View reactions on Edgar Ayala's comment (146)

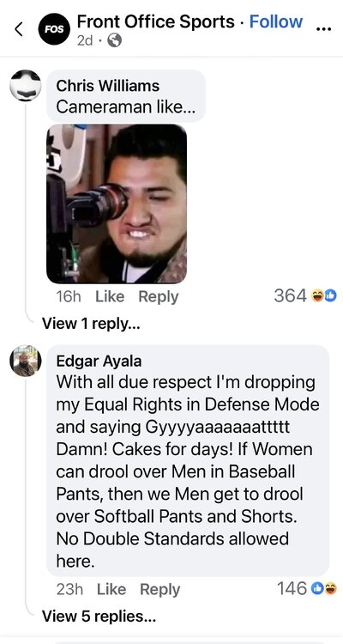click(306, 588)
